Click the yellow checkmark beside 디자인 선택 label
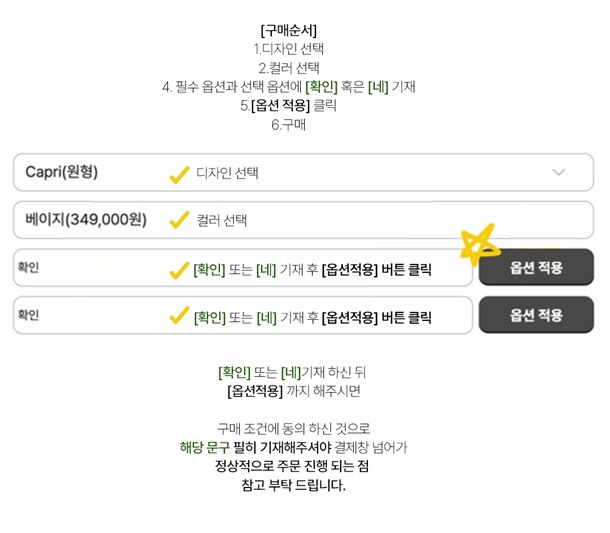 [x=179, y=174]
